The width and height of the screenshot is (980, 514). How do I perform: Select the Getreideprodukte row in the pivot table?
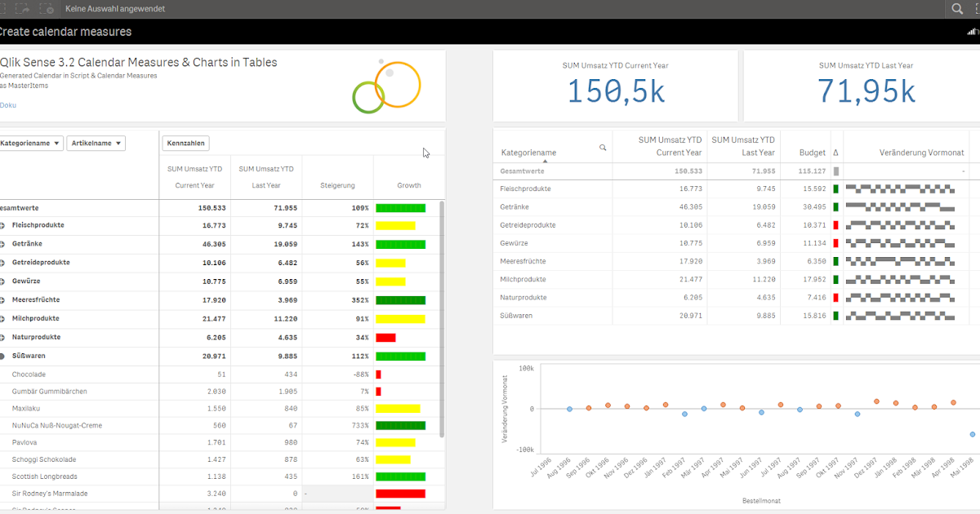41,263
